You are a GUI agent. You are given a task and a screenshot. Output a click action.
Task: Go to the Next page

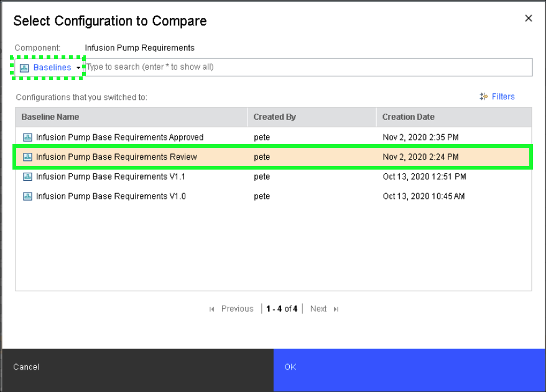[318, 309]
